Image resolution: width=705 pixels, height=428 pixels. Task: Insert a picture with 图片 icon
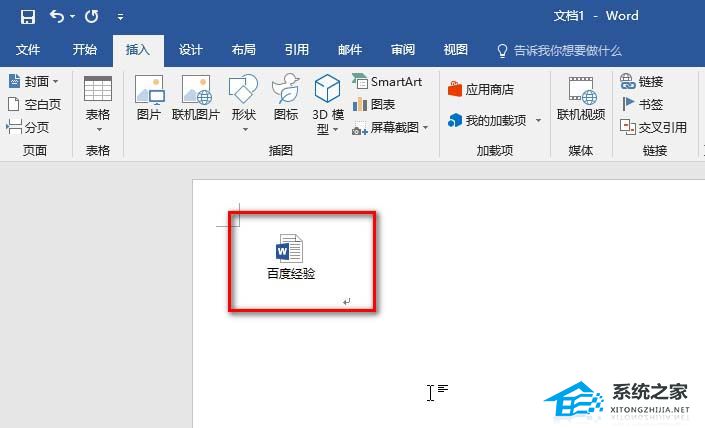tap(149, 98)
